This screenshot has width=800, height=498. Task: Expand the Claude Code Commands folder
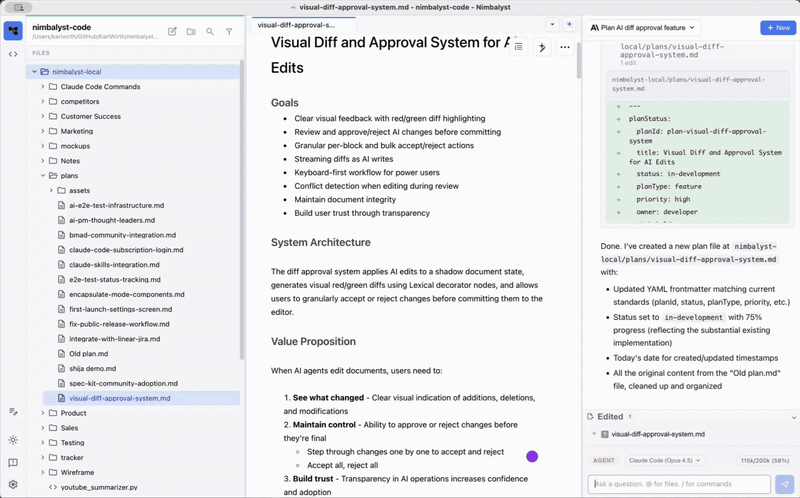tap(43, 87)
